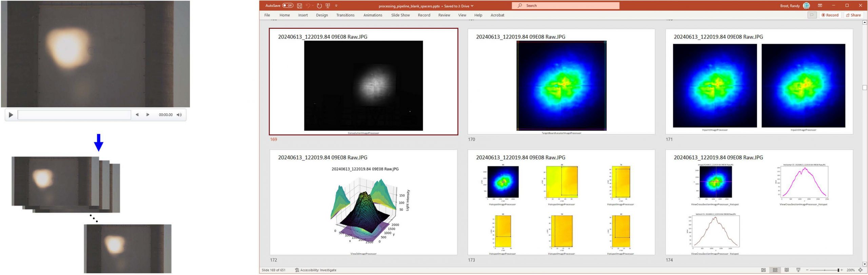Click Fit slide to window icon
Image resolution: width=868 pixels, height=275 pixels.
tap(861, 270)
